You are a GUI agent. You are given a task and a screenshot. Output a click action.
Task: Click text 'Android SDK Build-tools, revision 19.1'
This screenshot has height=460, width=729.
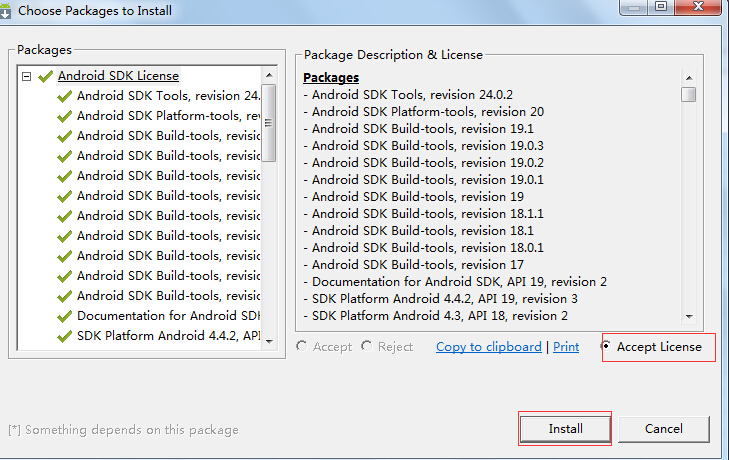point(423,129)
